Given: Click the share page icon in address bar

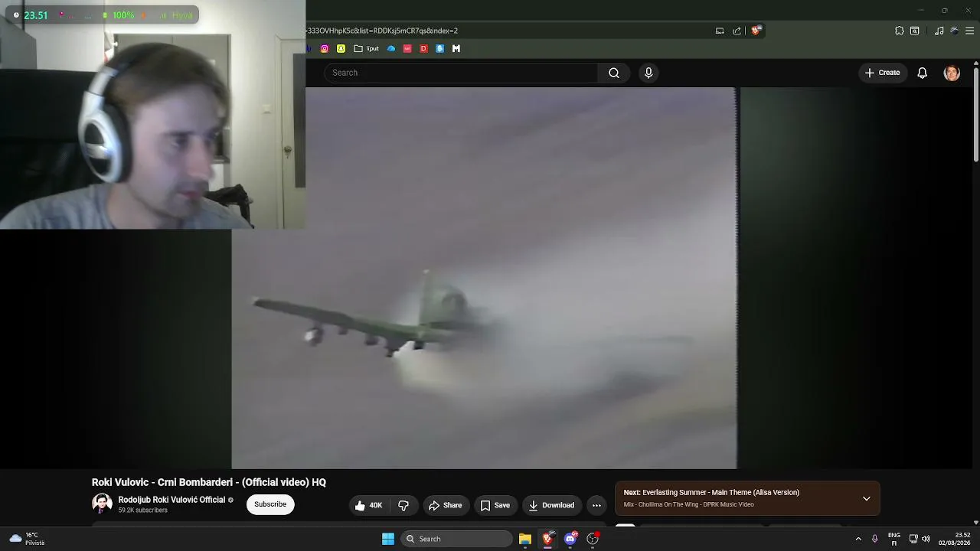Looking at the screenshot, I should (x=737, y=31).
